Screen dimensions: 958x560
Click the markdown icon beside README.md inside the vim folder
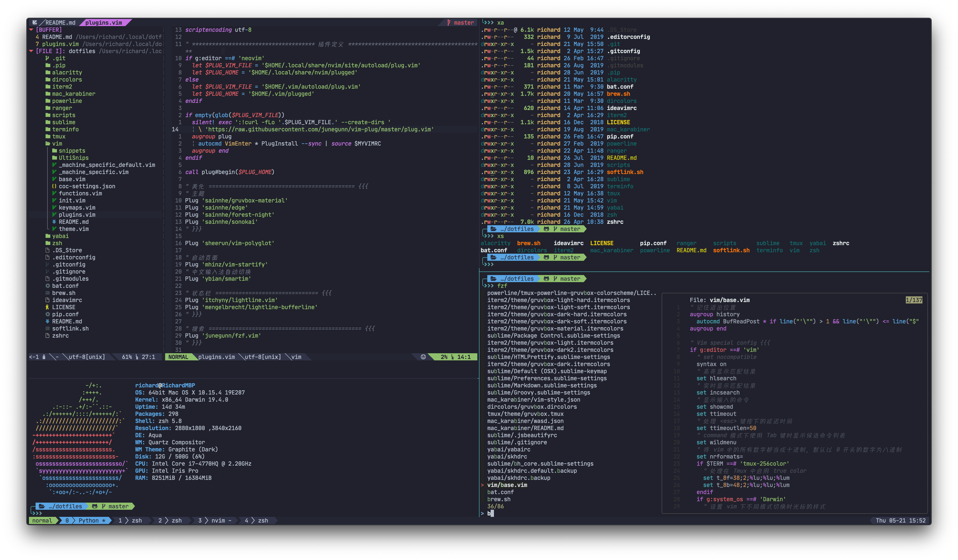[54, 222]
